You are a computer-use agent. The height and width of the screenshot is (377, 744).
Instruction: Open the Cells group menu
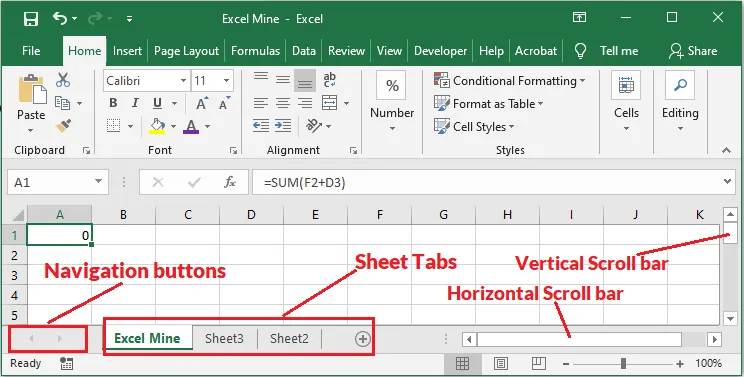point(626,102)
